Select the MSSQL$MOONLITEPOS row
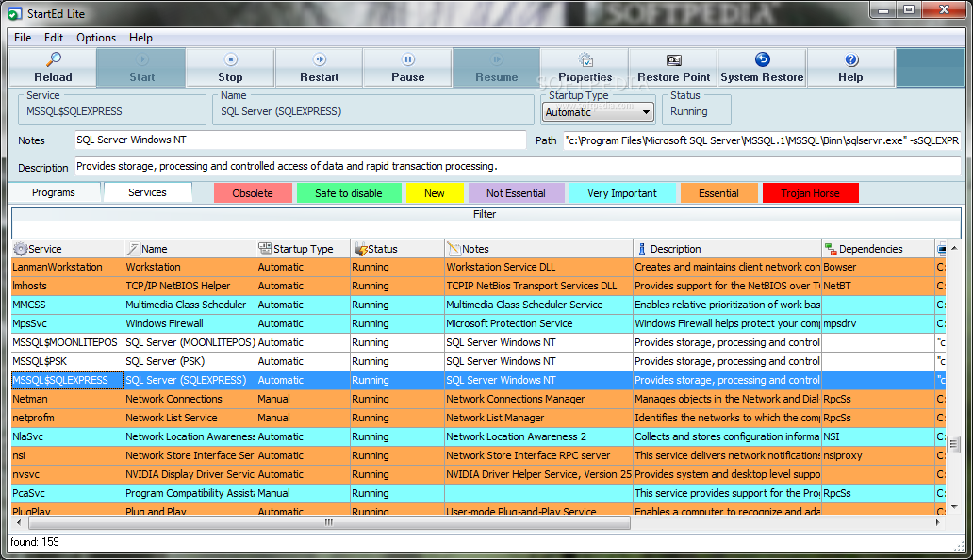The image size is (973, 560). coord(478,342)
